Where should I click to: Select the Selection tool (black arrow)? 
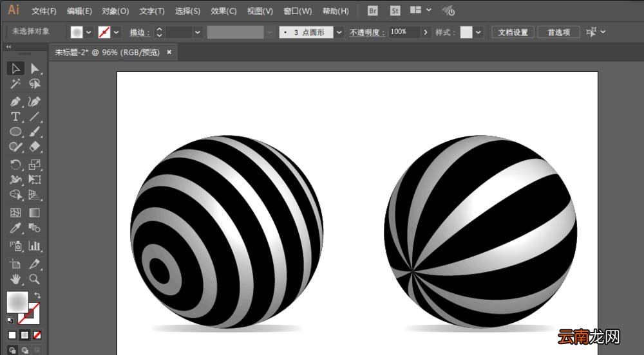coord(15,68)
